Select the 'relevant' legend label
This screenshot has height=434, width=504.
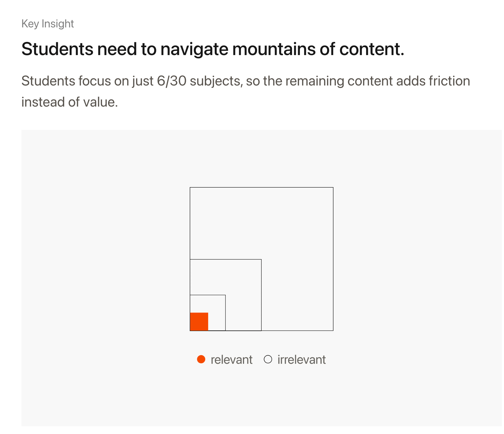[x=231, y=359]
